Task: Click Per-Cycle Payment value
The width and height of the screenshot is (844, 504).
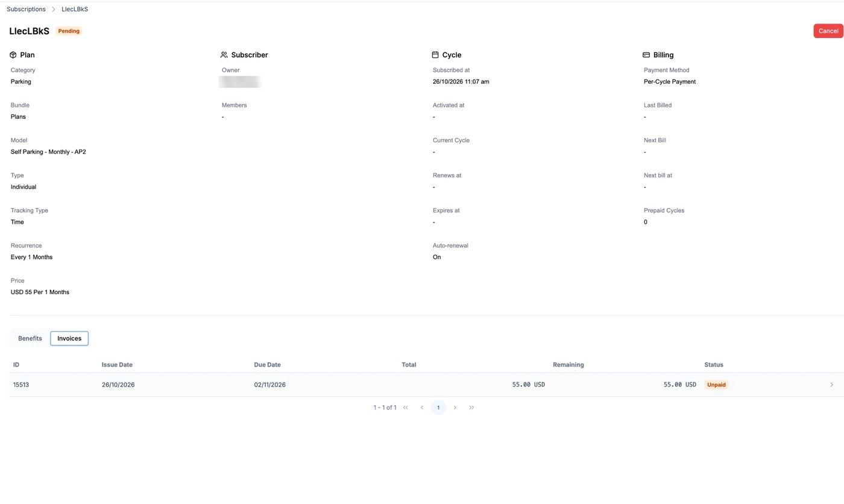Action: pyautogui.click(x=670, y=82)
